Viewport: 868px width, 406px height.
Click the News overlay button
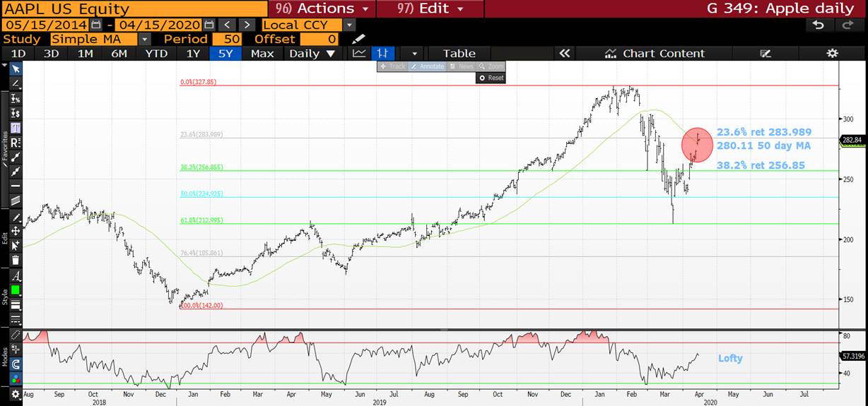(x=461, y=66)
